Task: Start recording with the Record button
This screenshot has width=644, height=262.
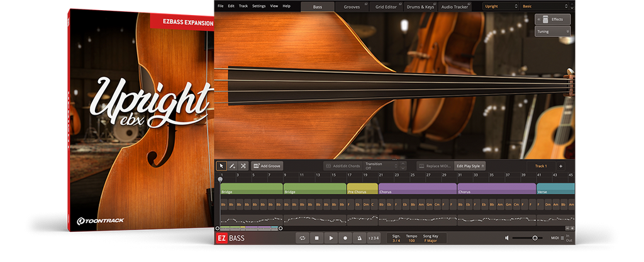Action: pyautogui.click(x=345, y=237)
